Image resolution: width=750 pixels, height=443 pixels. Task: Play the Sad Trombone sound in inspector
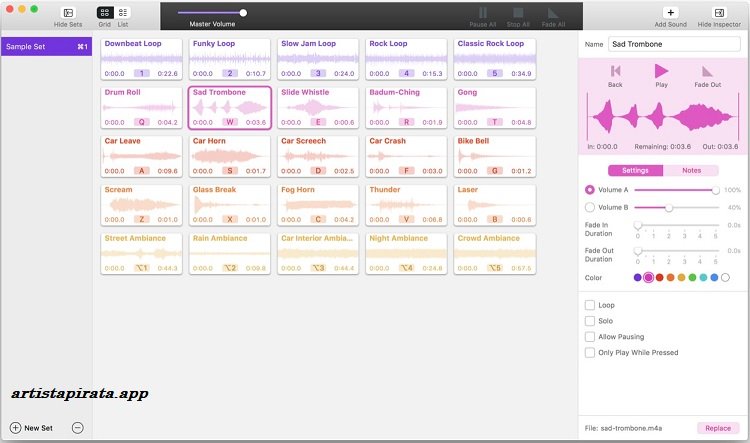click(661, 71)
